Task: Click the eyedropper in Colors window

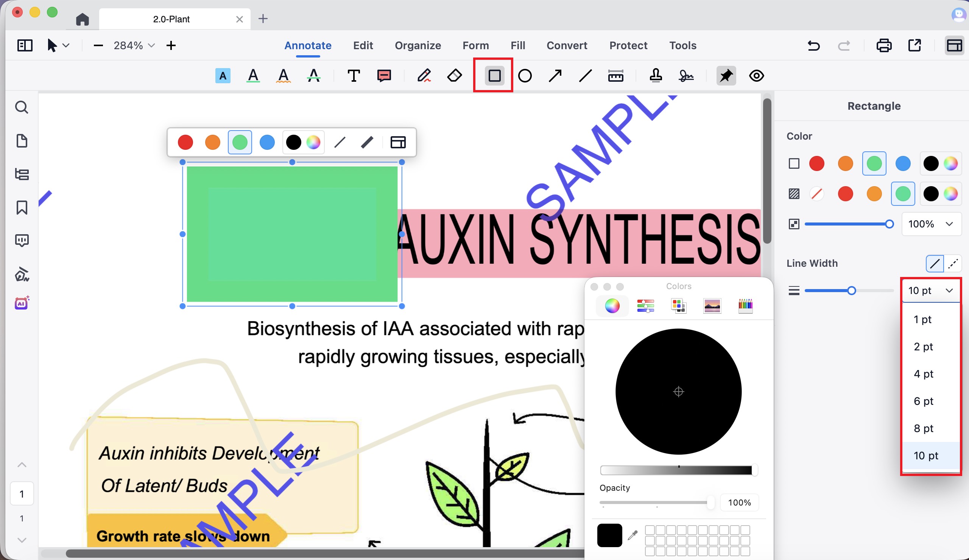Action: [x=632, y=535]
